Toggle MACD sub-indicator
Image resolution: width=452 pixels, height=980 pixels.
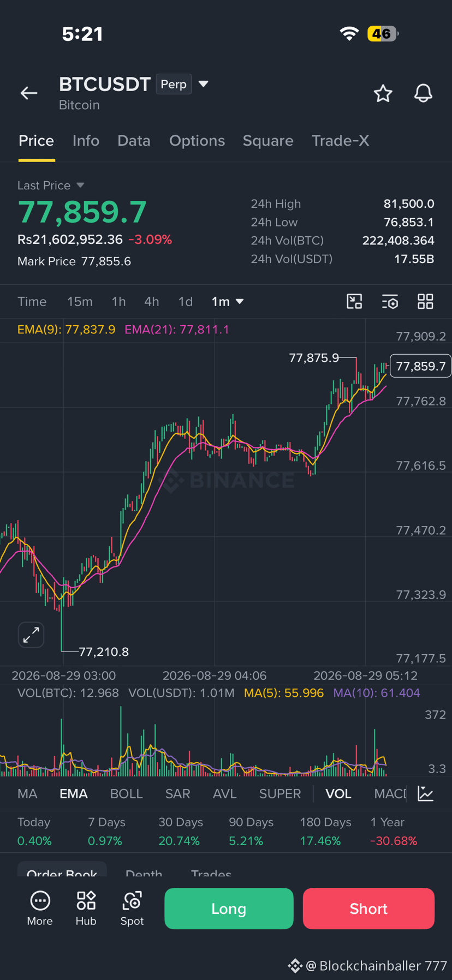point(390,794)
